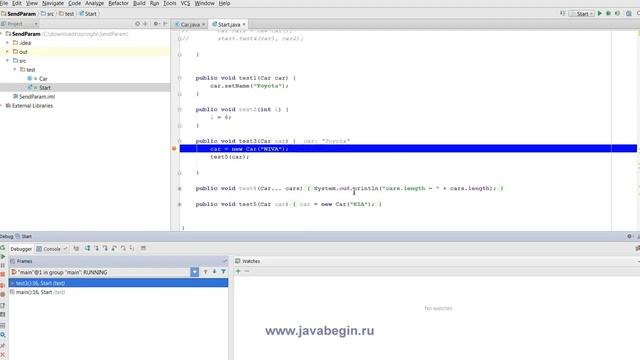Expand folded test4 method
The width and height of the screenshot is (640, 360).
click(x=180, y=189)
